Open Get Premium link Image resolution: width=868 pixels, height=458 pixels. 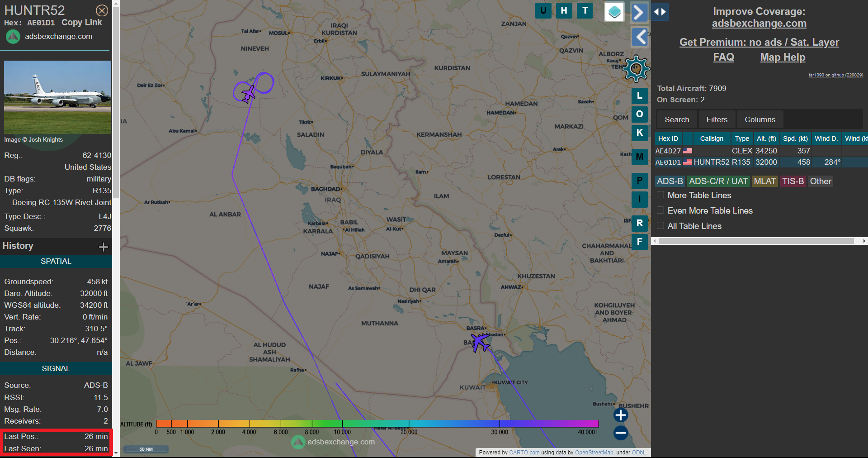(x=759, y=42)
